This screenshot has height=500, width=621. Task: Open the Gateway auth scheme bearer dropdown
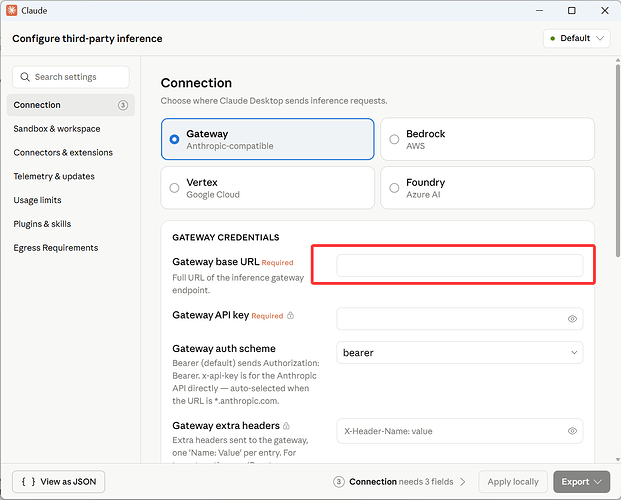point(460,353)
